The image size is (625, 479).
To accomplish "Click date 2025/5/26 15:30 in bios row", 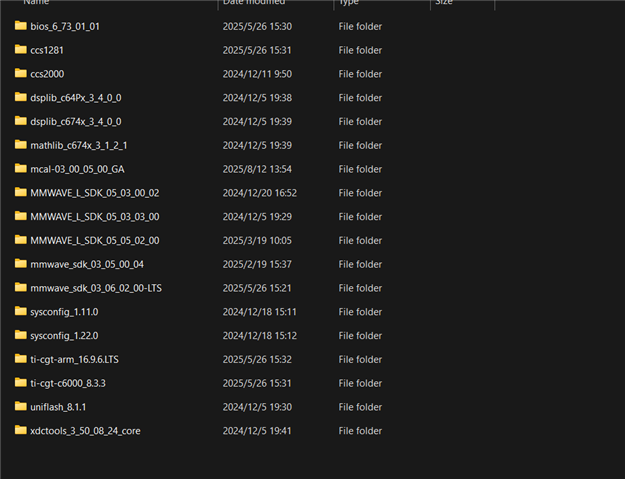I will coord(257,26).
